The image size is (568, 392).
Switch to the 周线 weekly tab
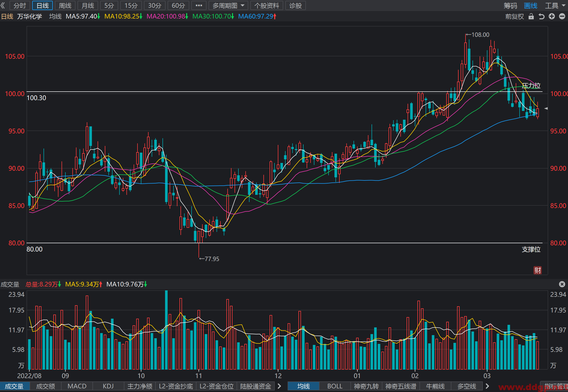(x=65, y=5)
